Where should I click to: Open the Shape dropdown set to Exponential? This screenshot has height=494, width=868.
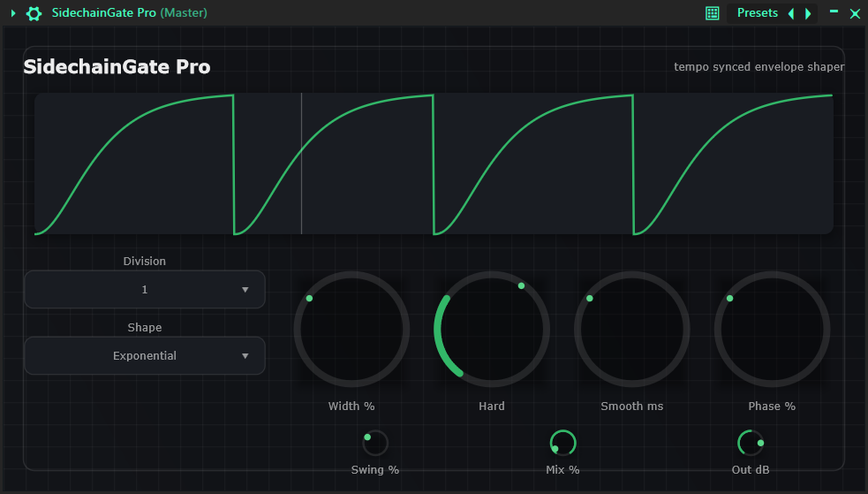click(x=145, y=355)
